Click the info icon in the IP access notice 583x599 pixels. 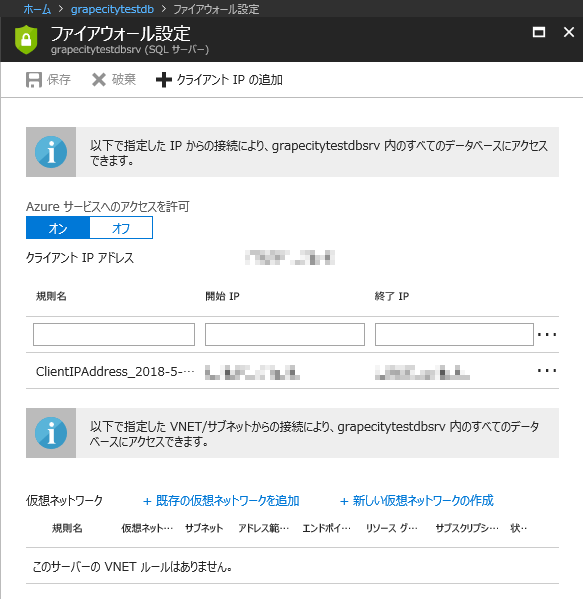click(x=51, y=152)
